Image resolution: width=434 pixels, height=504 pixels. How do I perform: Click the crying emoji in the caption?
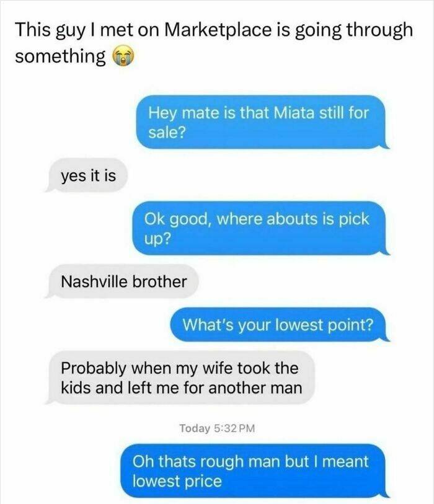pos(123,57)
